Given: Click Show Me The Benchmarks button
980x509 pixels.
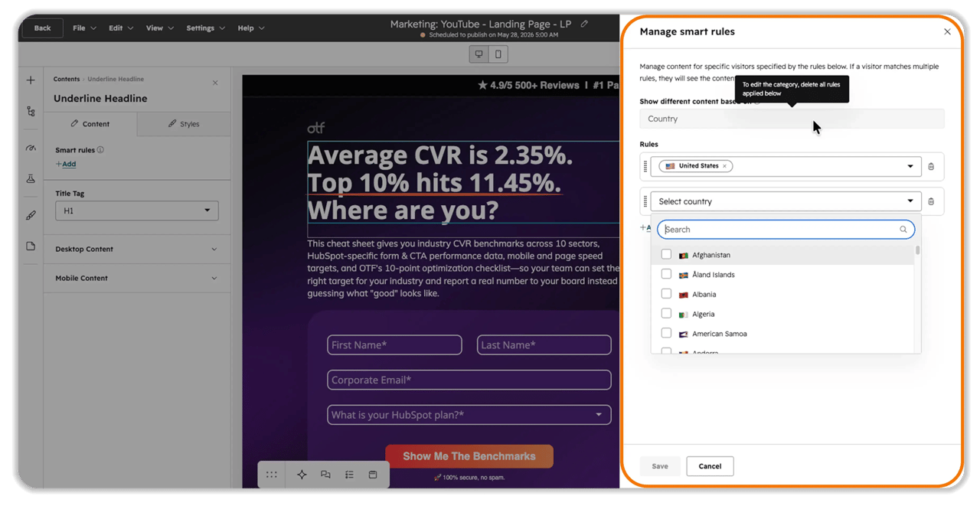Looking at the screenshot, I should (469, 456).
